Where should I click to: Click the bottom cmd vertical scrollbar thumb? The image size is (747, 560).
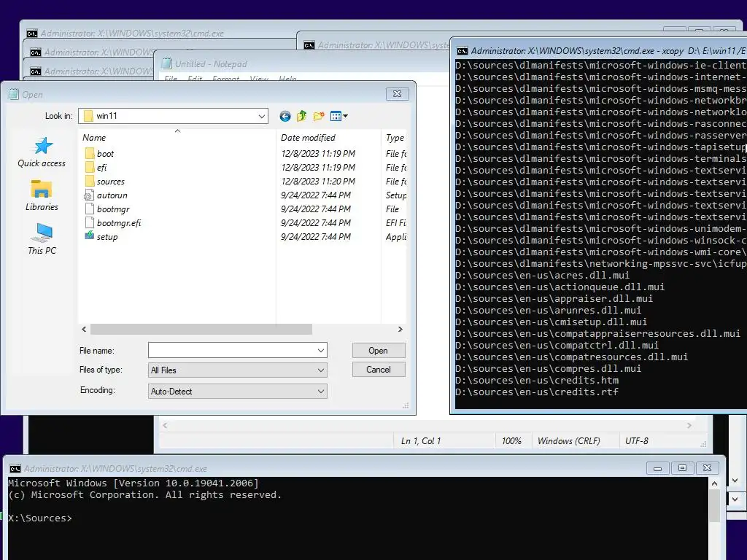(714, 506)
